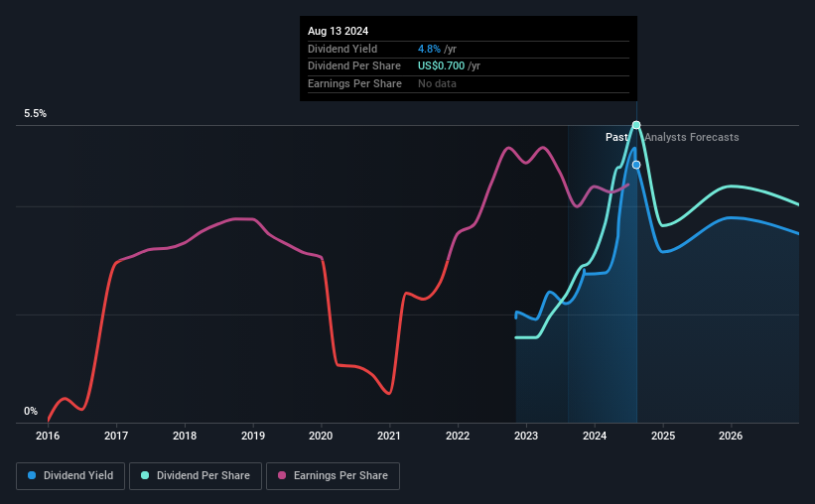This screenshot has height=504, width=815.
Task: Click the Past label on chart
Action: click(x=616, y=137)
